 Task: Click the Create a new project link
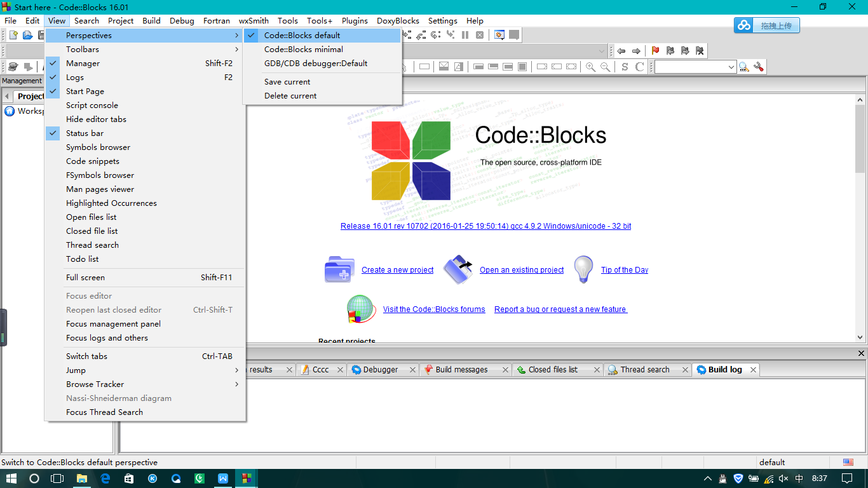[x=397, y=269]
